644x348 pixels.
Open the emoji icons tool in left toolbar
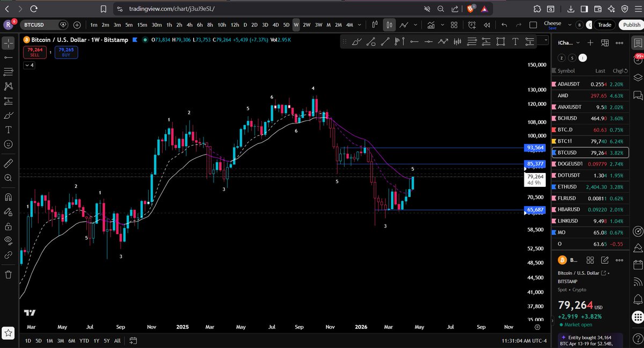pos(9,144)
